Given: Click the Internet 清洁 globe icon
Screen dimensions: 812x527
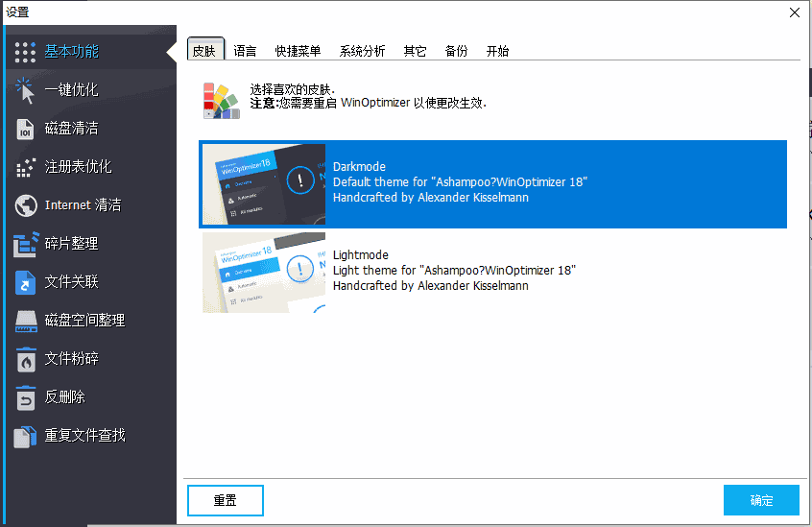Looking at the screenshot, I should 26,205.
